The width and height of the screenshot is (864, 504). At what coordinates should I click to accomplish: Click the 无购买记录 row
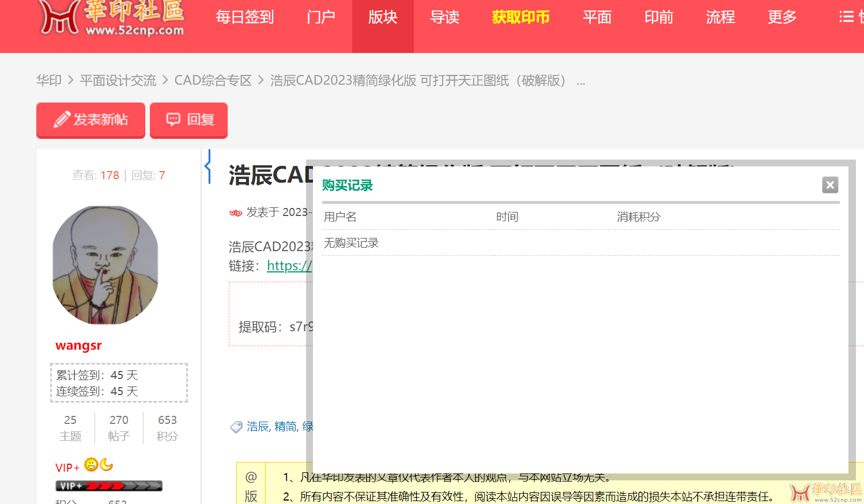[x=581, y=243]
